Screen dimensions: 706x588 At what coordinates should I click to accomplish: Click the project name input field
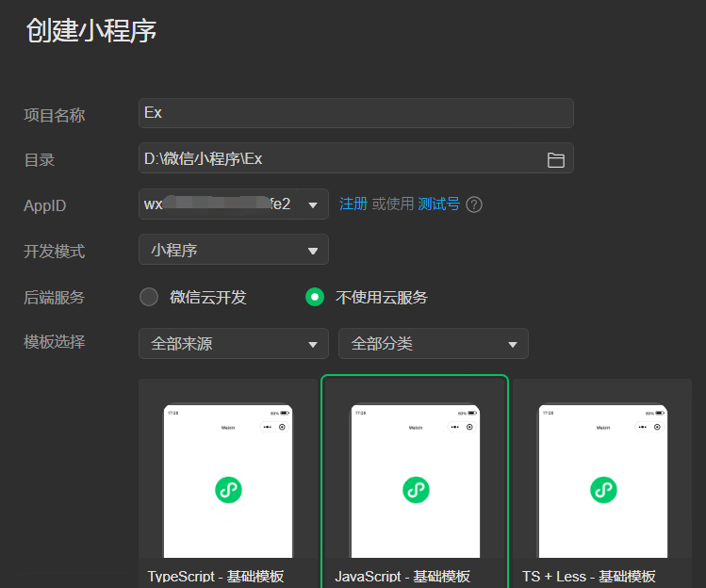(355, 113)
